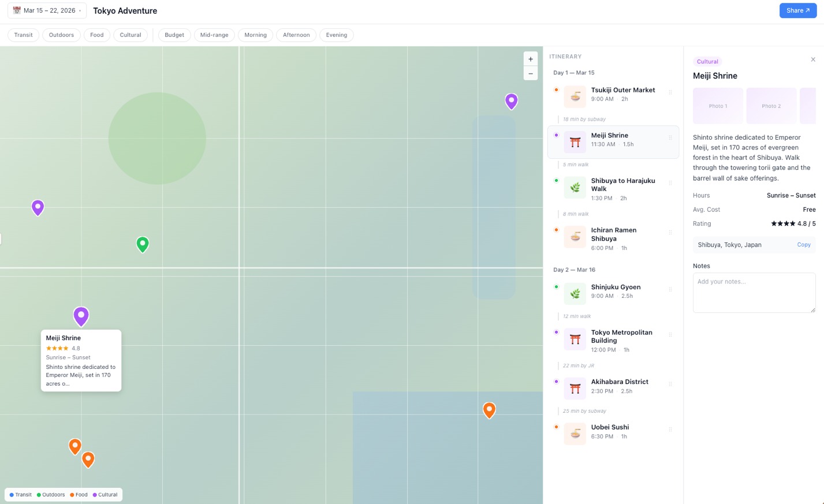Toggle the Evening time filter
The height and width of the screenshot is (504, 824).
point(336,35)
